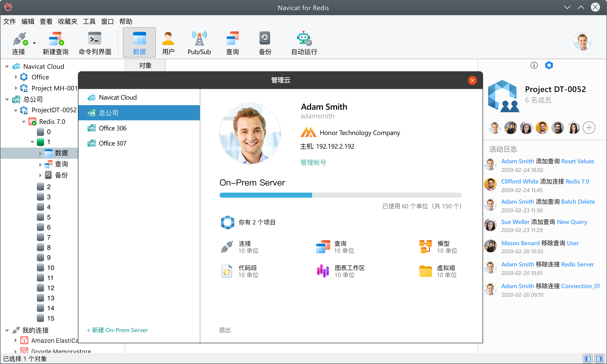This screenshot has height=364, width=607.
Task: Open the 编辑 menu
Action: (x=28, y=21)
